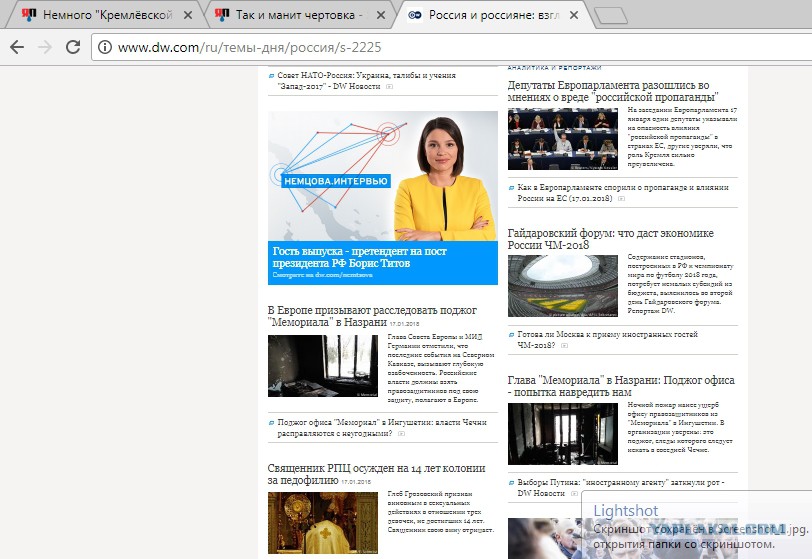Click media icon after ЧМ-2018? link
Image resolution: width=812 pixels, height=559 pixels.
(564, 346)
